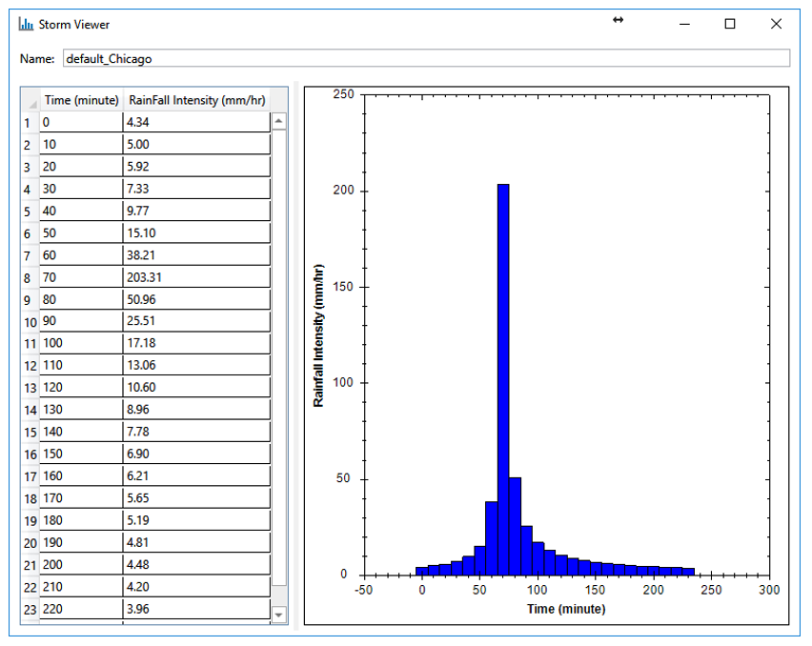812x646 pixels.
Task: Click the select-all corner cell of the table
Action: [x=30, y=99]
